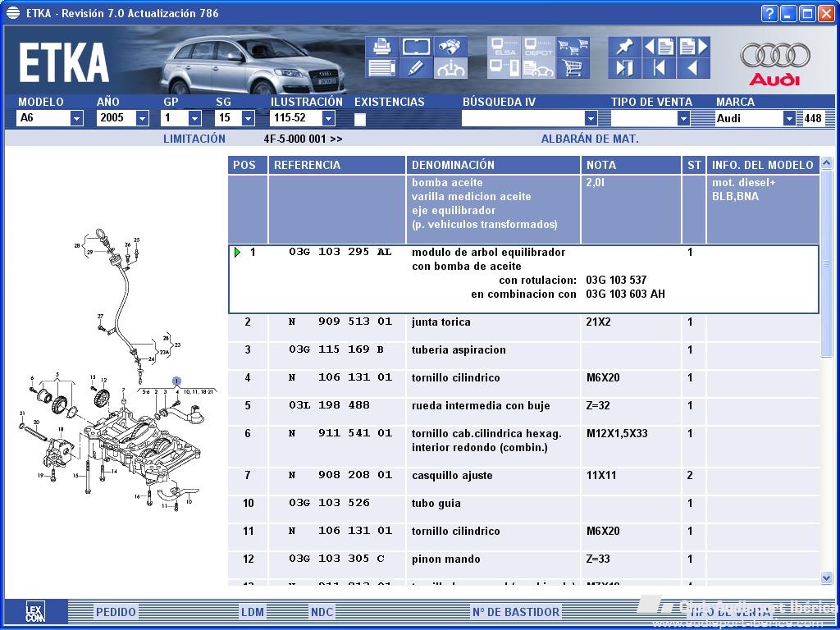This screenshot has width=840, height=630.
Task: Toggle the EXISTENCIAS checkbox
Action: point(360,119)
